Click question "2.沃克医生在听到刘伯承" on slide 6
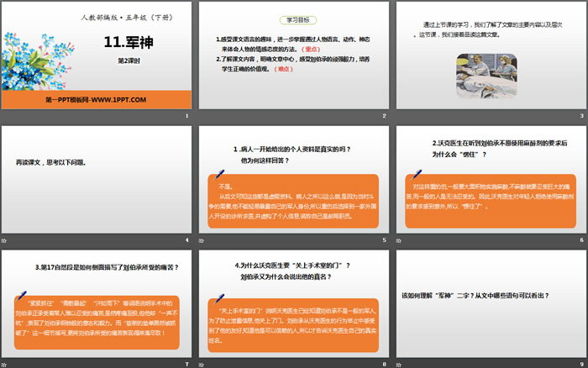 pos(500,149)
